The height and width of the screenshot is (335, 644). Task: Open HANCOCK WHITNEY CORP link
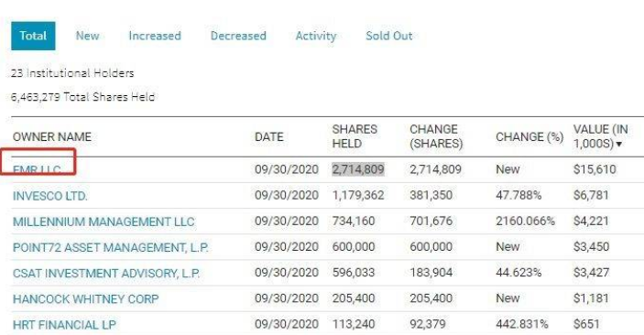(x=85, y=299)
